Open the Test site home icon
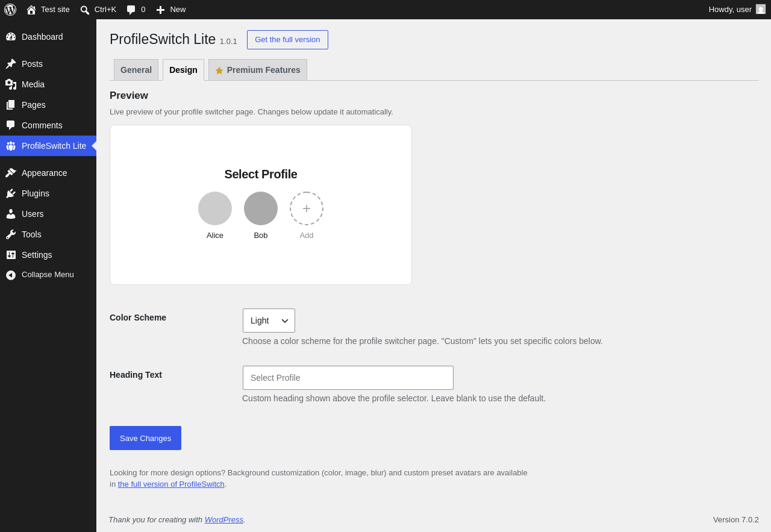This screenshot has height=532, width=771. pyautogui.click(x=31, y=10)
